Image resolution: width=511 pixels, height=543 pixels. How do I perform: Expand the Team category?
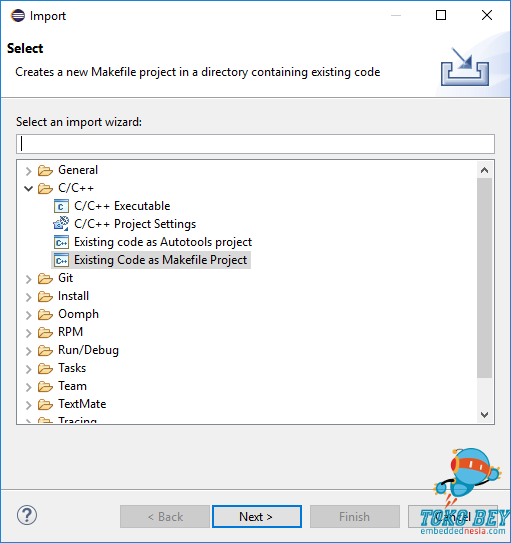pos(28,386)
